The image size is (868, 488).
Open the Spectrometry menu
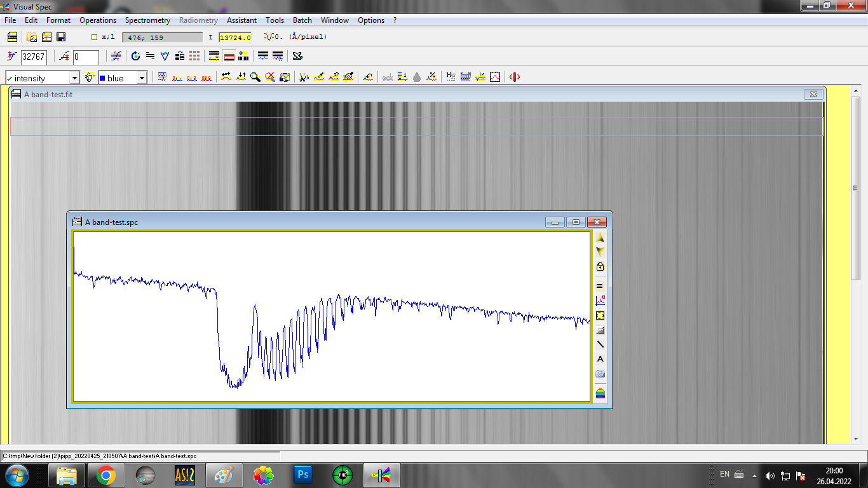point(147,20)
